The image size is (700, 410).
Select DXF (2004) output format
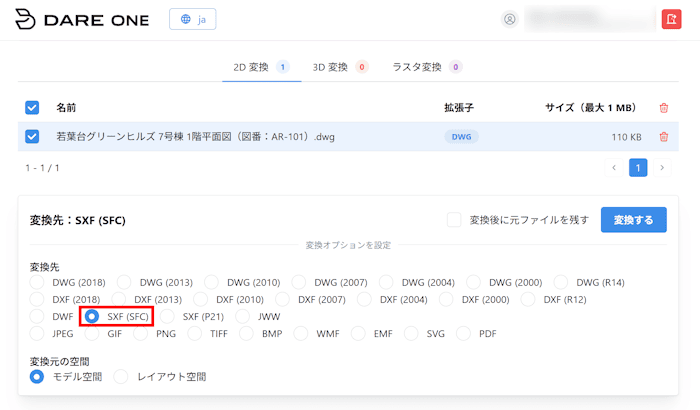(x=364, y=299)
